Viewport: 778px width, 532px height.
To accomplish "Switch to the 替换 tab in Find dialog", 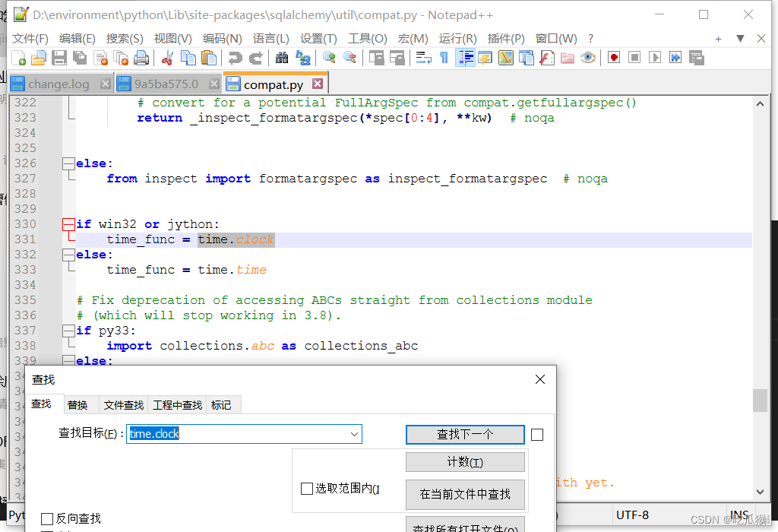I will [x=79, y=405].
